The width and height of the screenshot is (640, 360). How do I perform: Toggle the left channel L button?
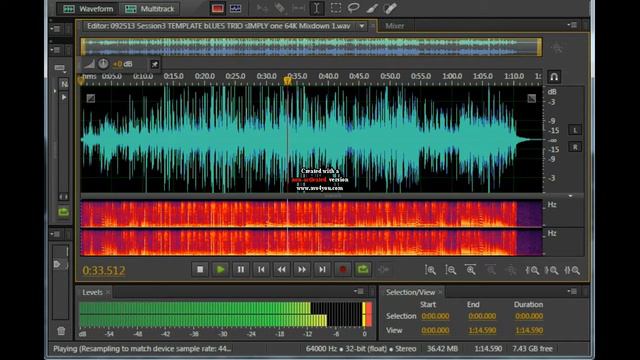click(575, 130)
